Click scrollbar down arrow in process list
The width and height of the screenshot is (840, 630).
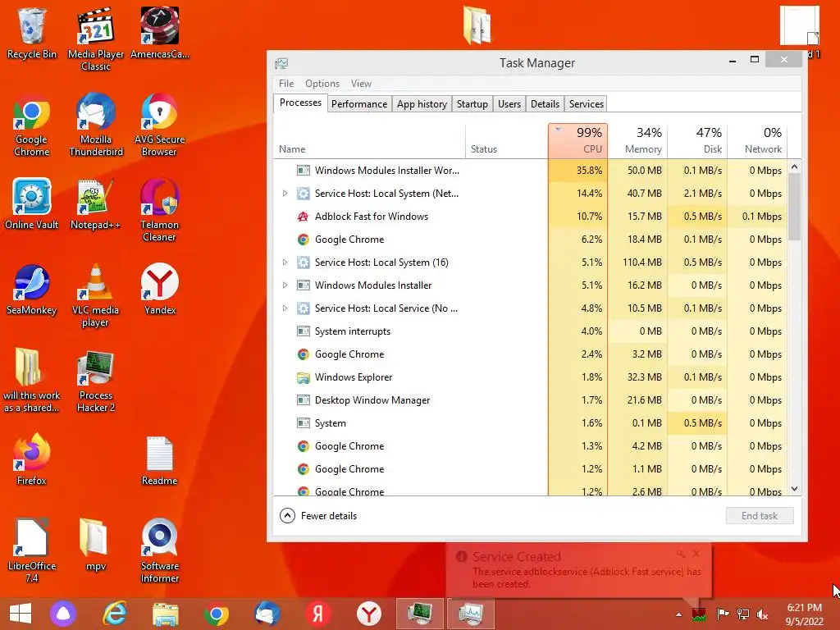pos(794,489)
